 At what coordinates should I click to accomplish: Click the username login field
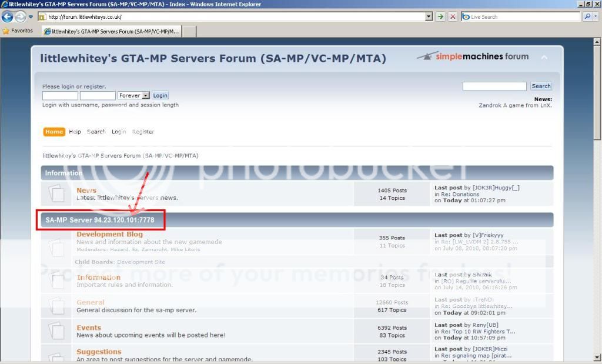(x=60, y=96)
